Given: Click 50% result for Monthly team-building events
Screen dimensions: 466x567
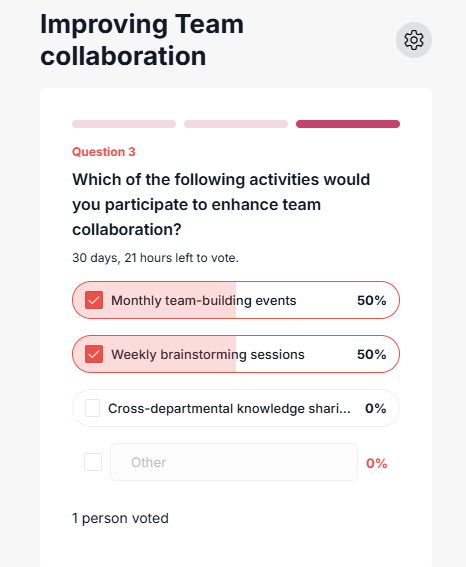Looking at the screenshot, I should (x=372, y=300).
